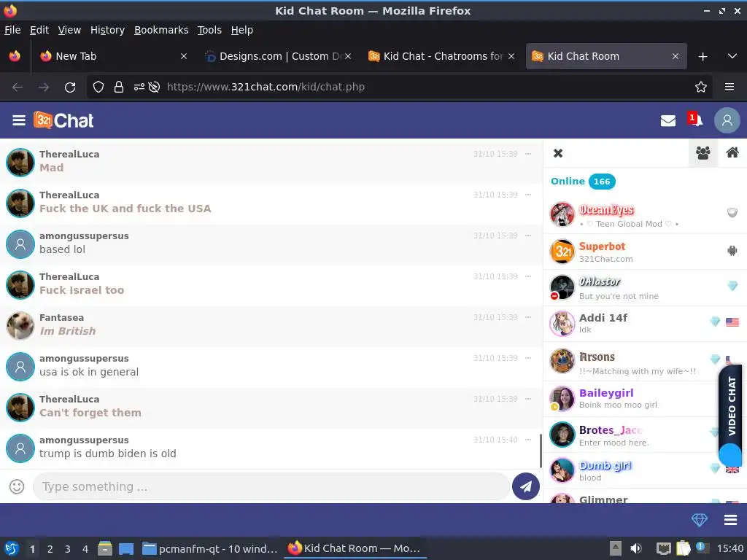This screenshot has width=747, height=560.
Task: Select Arsons in the online list
Action: pos(645,361)
